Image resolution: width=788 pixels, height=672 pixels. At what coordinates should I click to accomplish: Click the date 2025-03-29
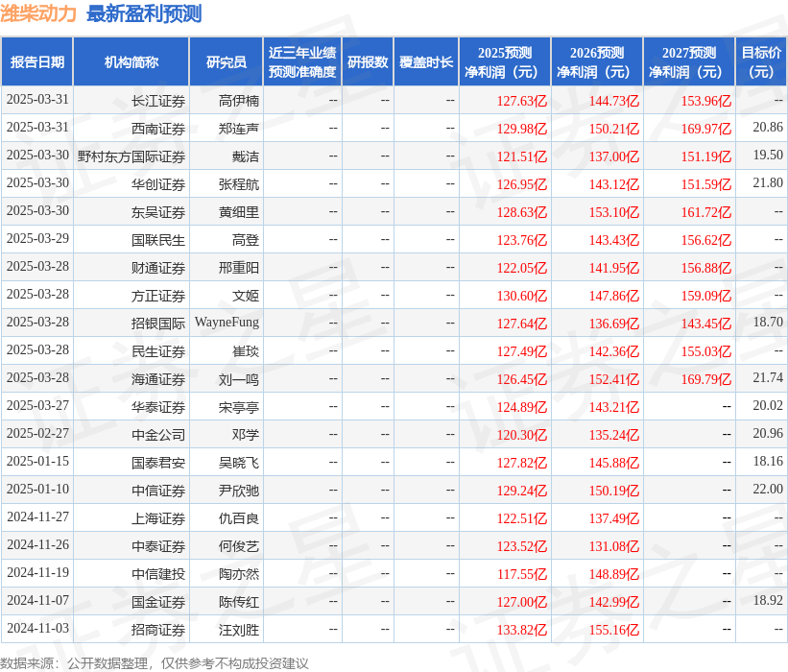[37, 238]
